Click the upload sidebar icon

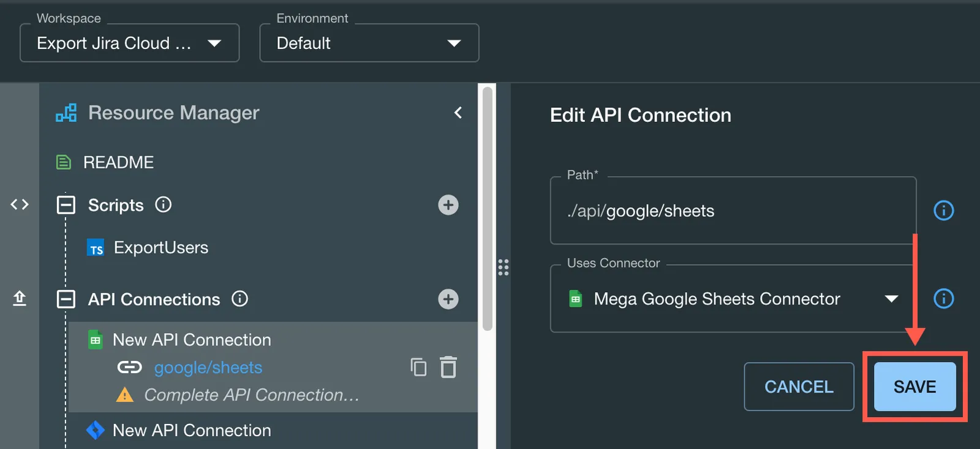[20, 298]
